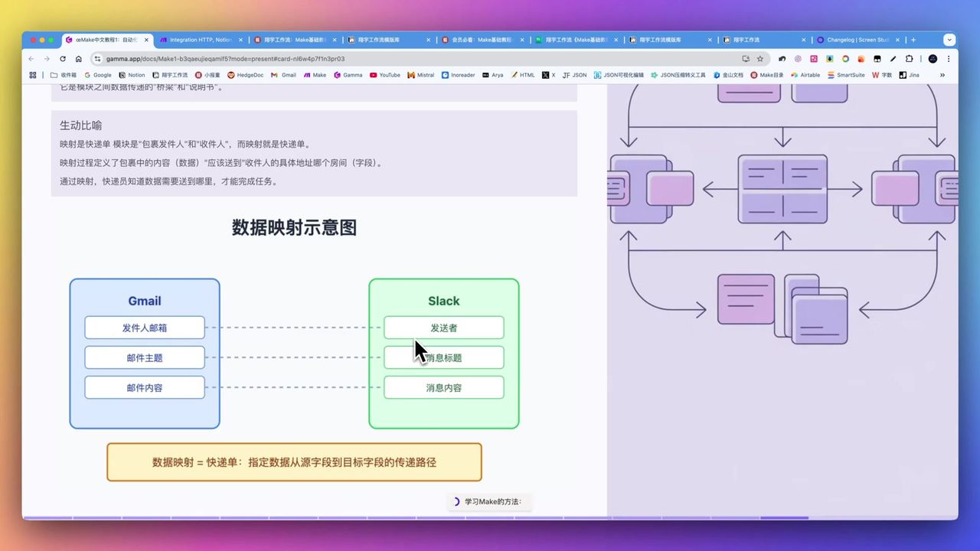Click the install app icon in address bar

point(746,59)
